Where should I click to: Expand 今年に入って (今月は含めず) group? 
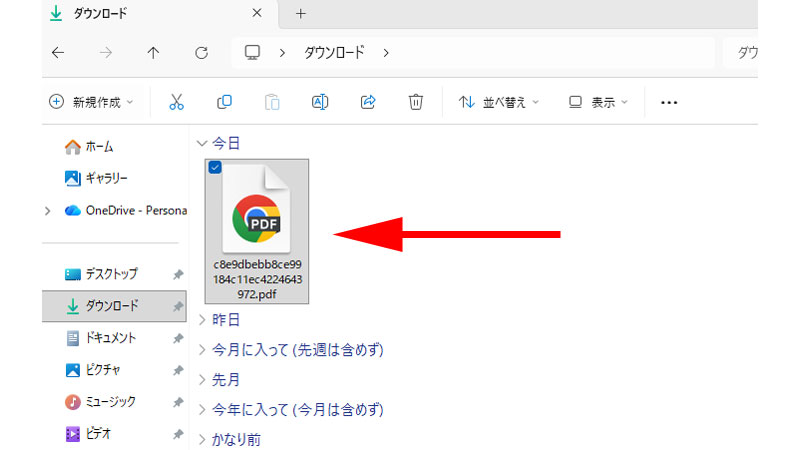click(202, 410)
